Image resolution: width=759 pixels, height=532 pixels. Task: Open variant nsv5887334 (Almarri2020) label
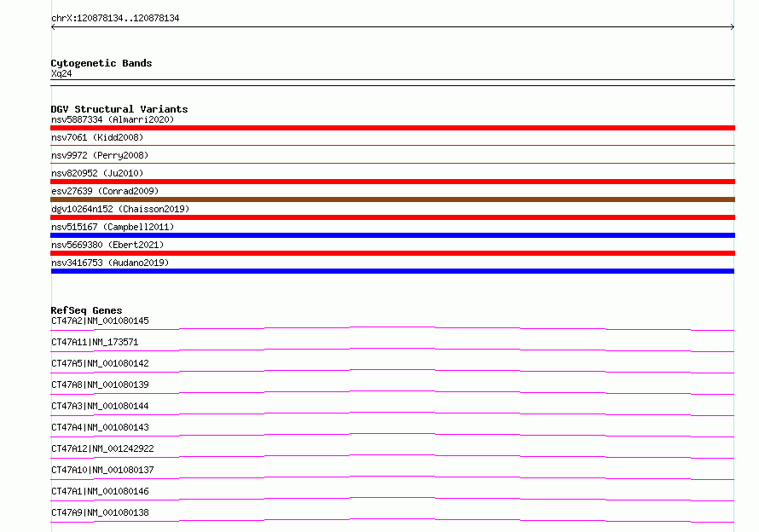pyautogui.click(x=113, y=119)
